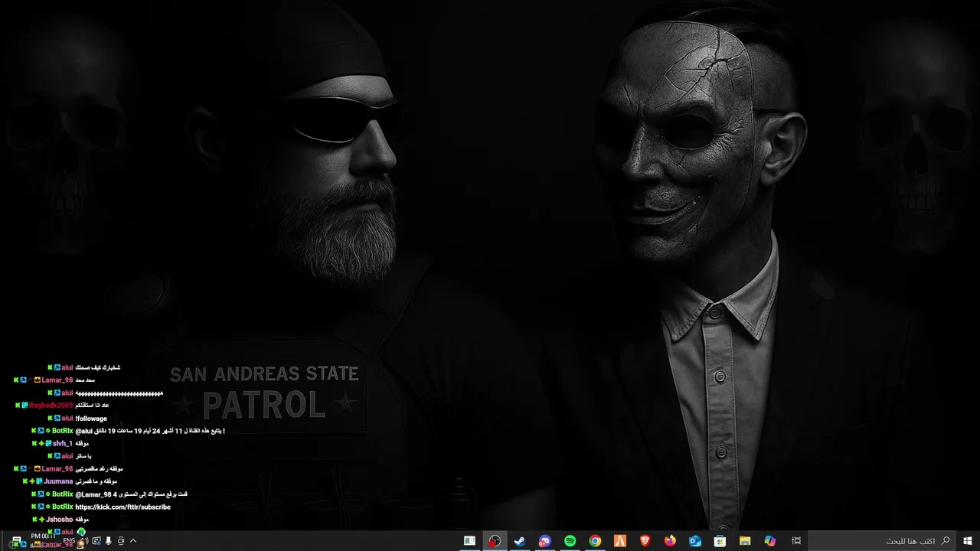Switch to the active OBS taskbar icon
This screenshot has height=551, width=980.
point(495,540)
